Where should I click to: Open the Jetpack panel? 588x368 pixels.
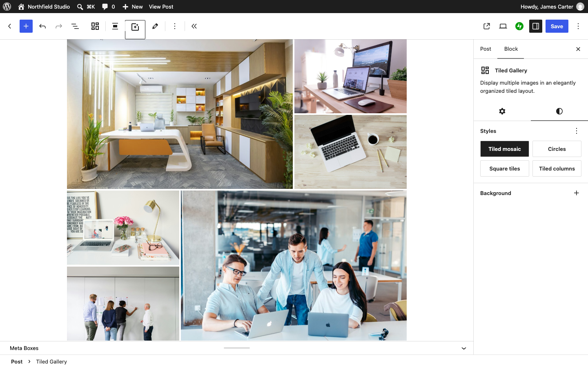[x=519, y=26]
